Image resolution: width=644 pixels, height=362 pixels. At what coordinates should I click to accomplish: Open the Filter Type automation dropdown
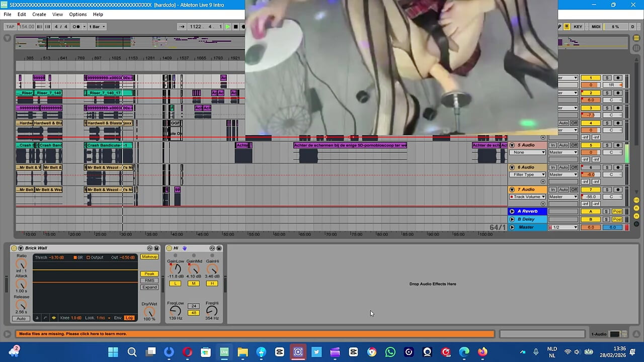click(x=527, y=174)
